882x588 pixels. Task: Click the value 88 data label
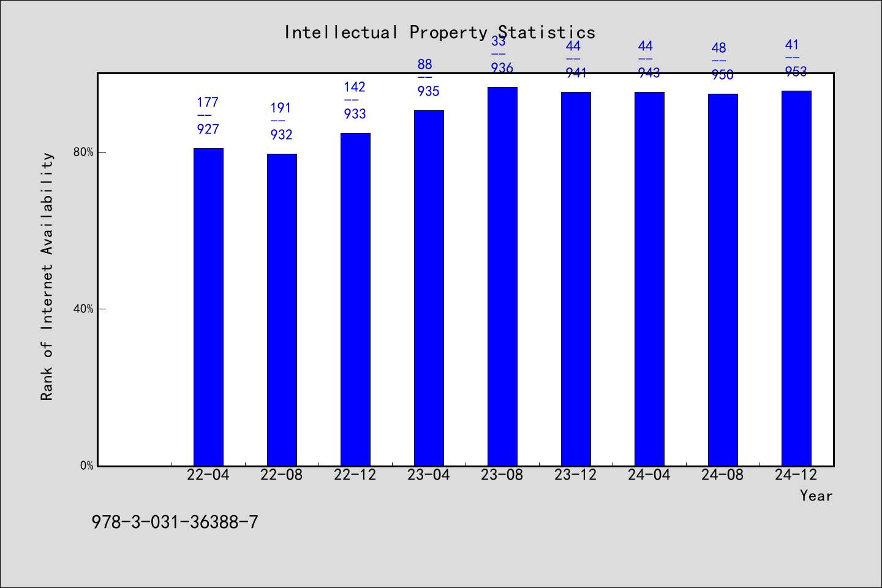pos(425,64)
